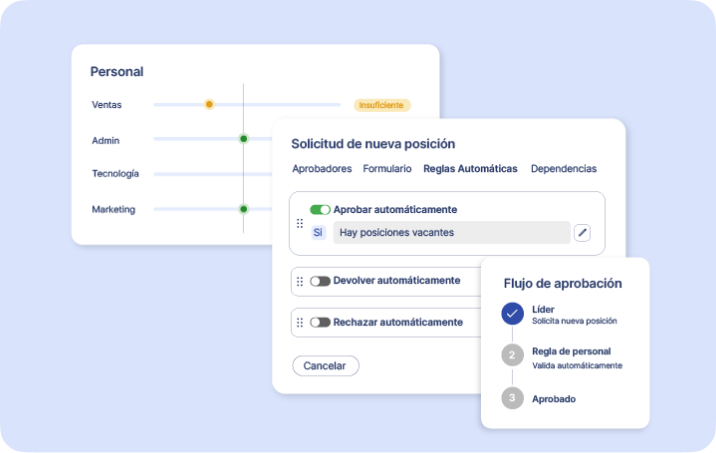This screenshot has width=716, height=453.
Task: Switch to the Formulario tab
Action: pos(387,169)
